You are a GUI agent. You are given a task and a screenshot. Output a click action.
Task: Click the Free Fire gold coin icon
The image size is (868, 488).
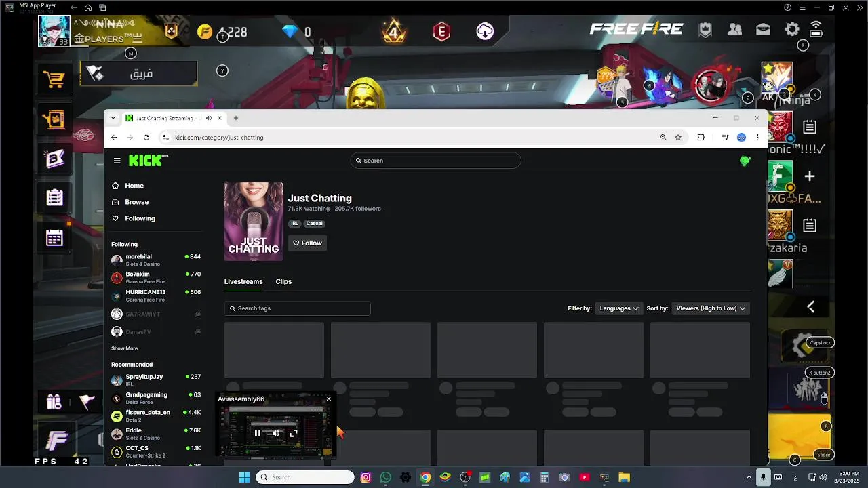(204, 32)
